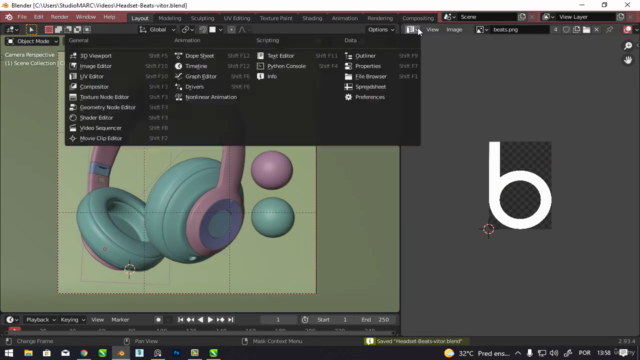This screenshot has height=360, width=640.
Task: Toggle image pin icon
Action: tap(609, 29)
